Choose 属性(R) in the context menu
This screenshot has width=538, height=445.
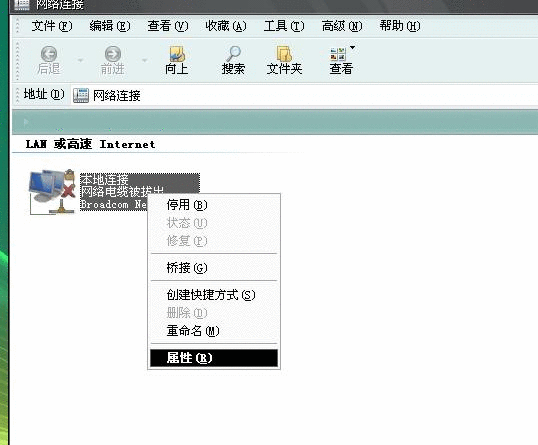coord(214,358)
